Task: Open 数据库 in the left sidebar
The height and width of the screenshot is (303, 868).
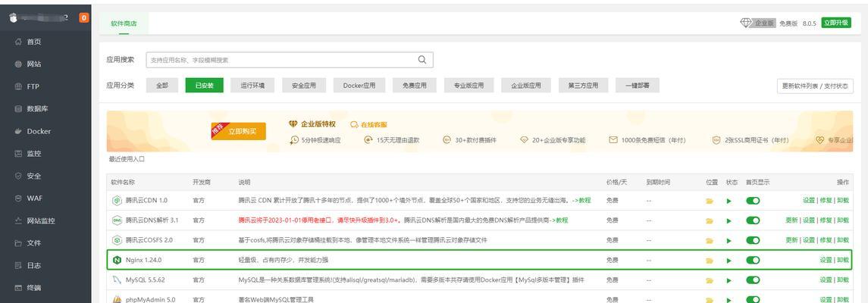Action: 37,109
